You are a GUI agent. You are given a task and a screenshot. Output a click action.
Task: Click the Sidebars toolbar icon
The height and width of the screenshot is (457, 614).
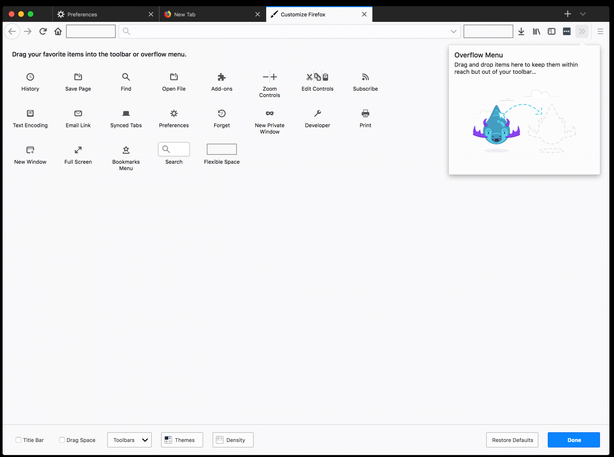coord(551,31)
